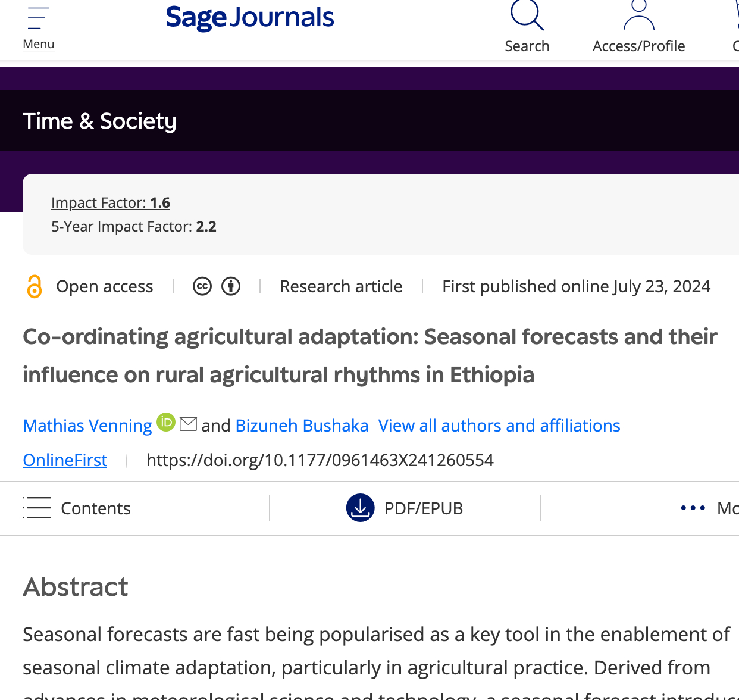Click the author email envelope icon
739x700 pixels.
[x=188, y=424]
